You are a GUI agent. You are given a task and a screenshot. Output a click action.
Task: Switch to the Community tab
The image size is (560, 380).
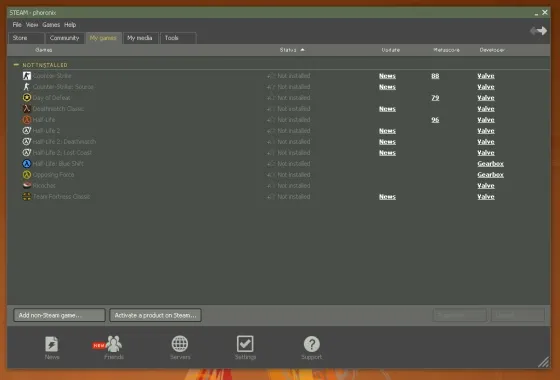(65, 38)
